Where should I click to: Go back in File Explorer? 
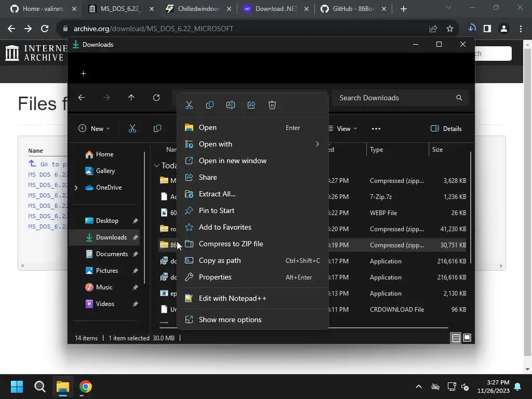[x=82, y=98]
